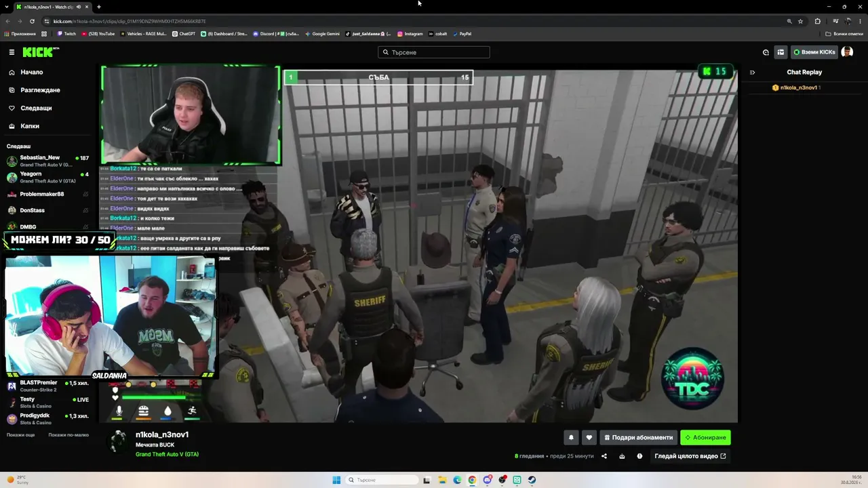Open the Kick hamburger sidebar menu
This screenshot has height=488, width=868.
tap(12, 52)
